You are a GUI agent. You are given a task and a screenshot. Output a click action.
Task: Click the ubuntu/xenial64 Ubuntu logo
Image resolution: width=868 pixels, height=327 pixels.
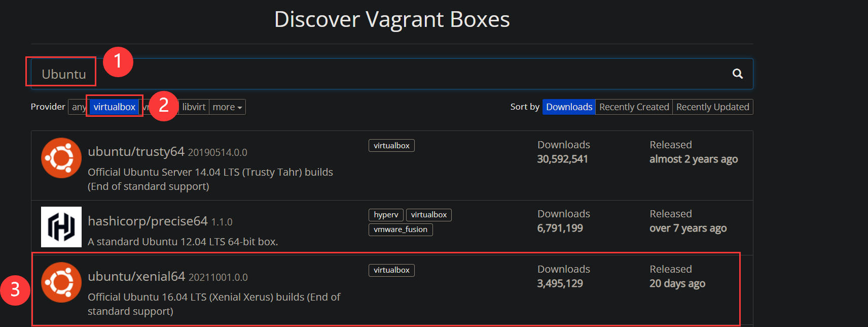[61, 282]
